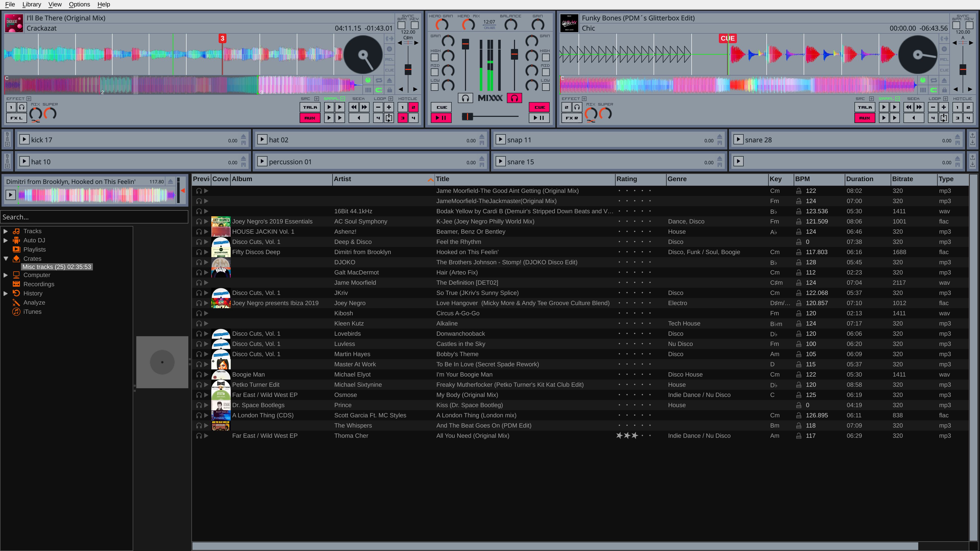Screen dimensions: 980x551
Task: Open the Options menu
Action: tap(79, 4)
